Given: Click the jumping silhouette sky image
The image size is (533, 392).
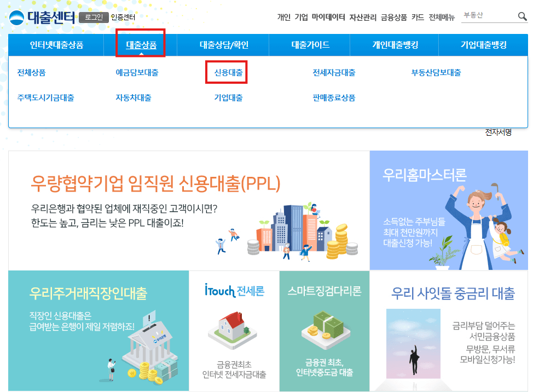Looking at the screenshot, I should (x=413, y=344).
